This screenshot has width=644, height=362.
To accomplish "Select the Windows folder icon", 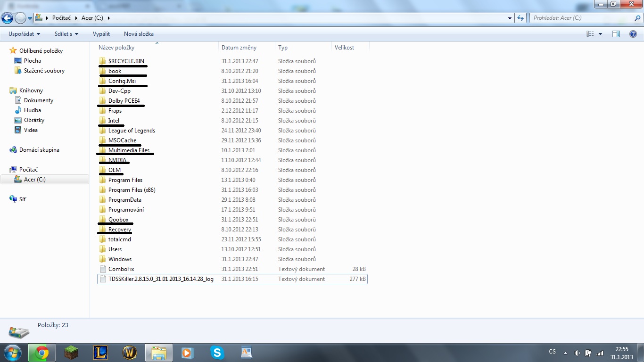I will click(103, 259).
